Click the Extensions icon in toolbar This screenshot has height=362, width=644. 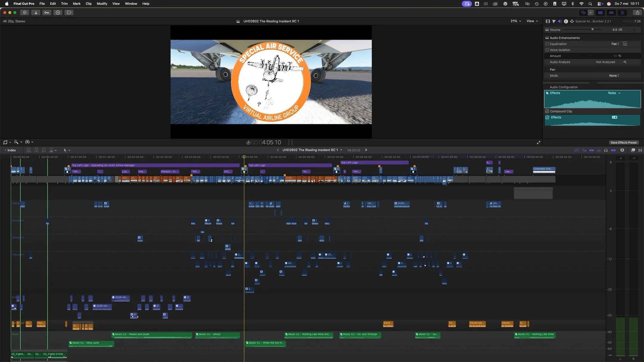[x=69, y=13]
